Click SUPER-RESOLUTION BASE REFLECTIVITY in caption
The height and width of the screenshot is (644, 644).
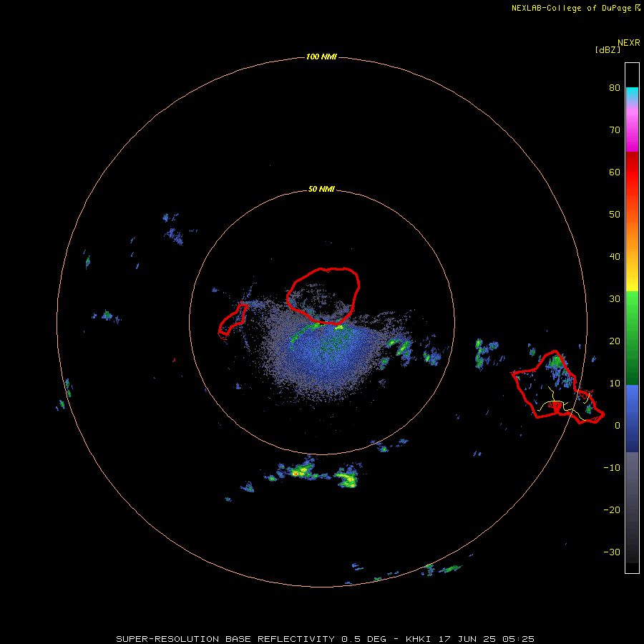[225, 639]
